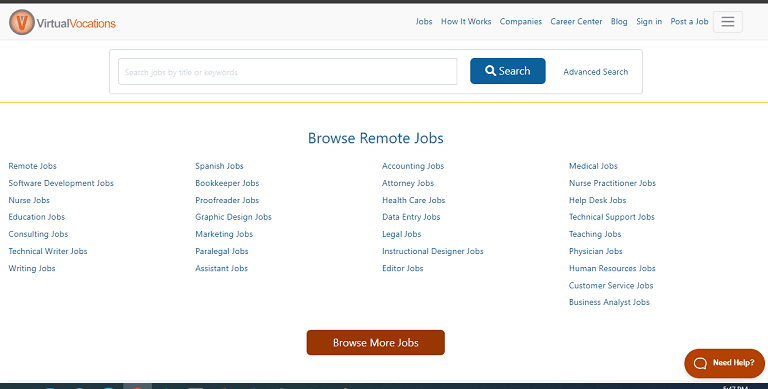The width and height of the screenshot is (768, 389).
Task: Select Customer Service Jobs
Action: (611, 286)
